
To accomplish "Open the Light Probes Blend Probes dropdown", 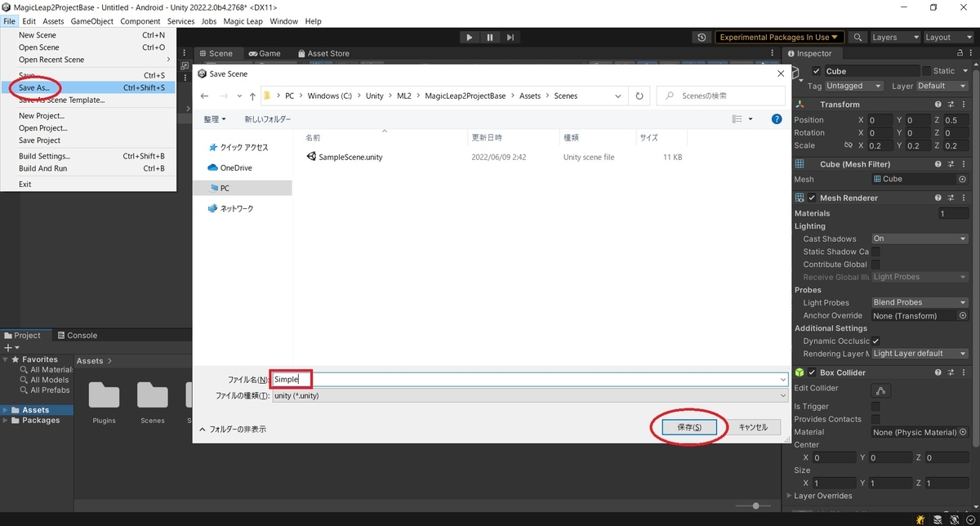I will [x=920, y=302].
